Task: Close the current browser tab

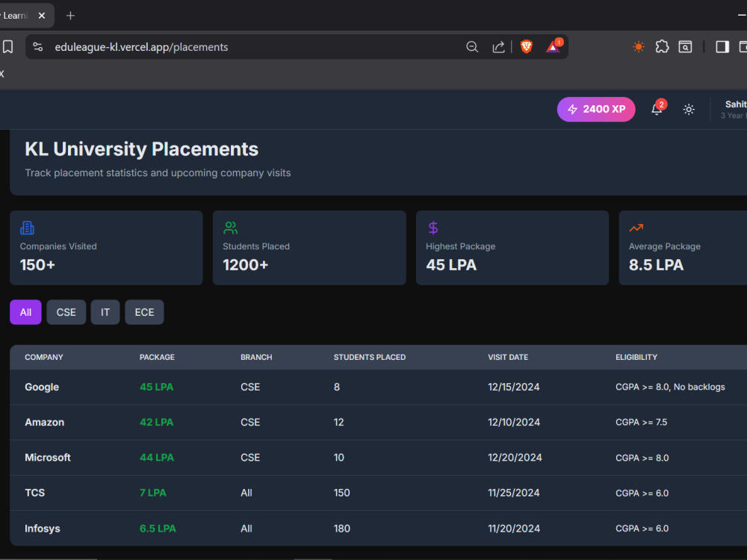Action: 42,16
